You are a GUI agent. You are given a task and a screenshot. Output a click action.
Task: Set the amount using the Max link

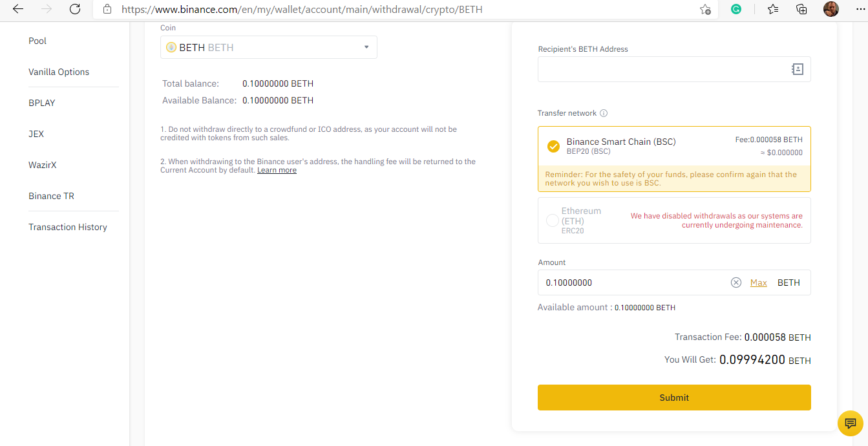point(759,282)
